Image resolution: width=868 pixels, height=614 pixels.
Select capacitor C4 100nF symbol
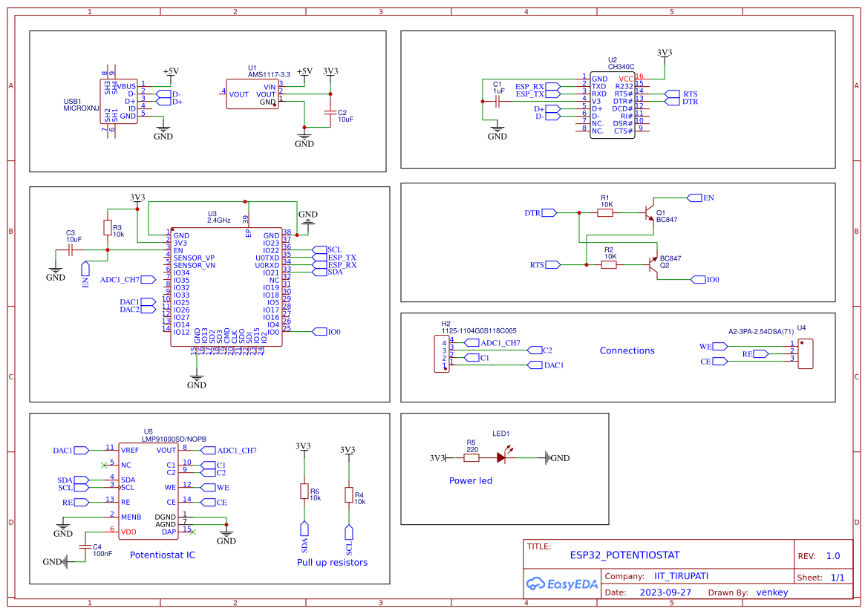tap(85, 546)
